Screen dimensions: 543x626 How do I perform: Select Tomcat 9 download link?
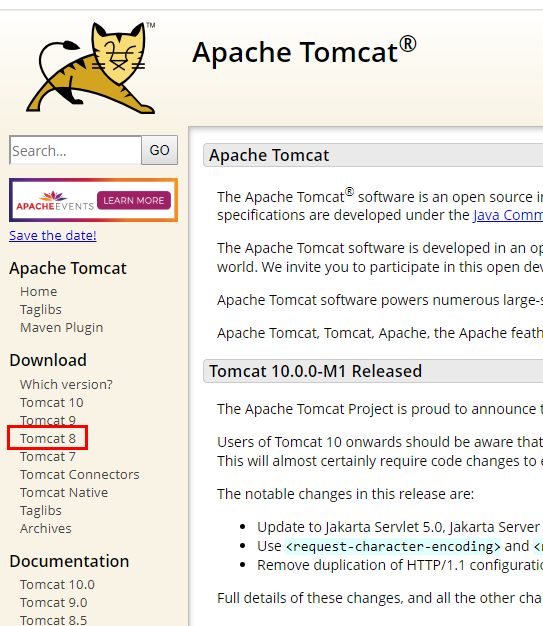[48, 420]
